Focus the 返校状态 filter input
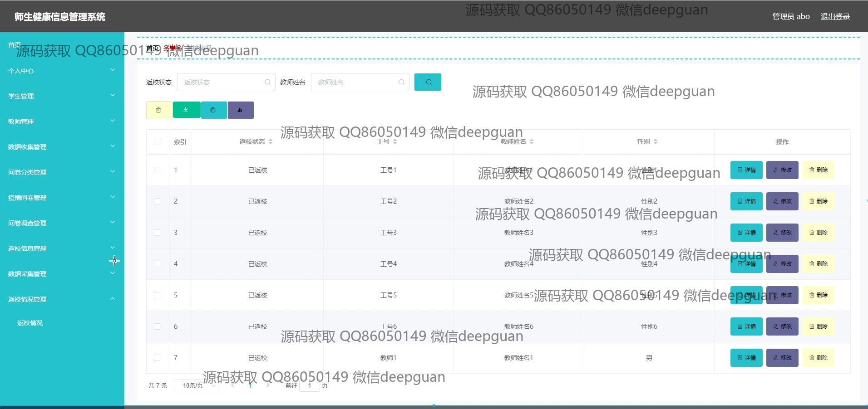This screenshot has width=868, height=409. [x=226, y=82]
